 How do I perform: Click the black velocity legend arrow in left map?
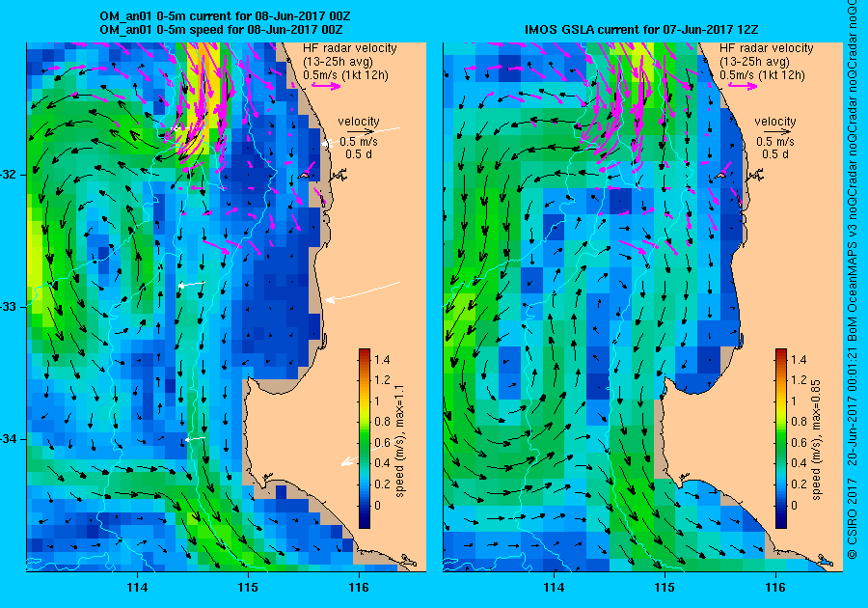(360, 132)
